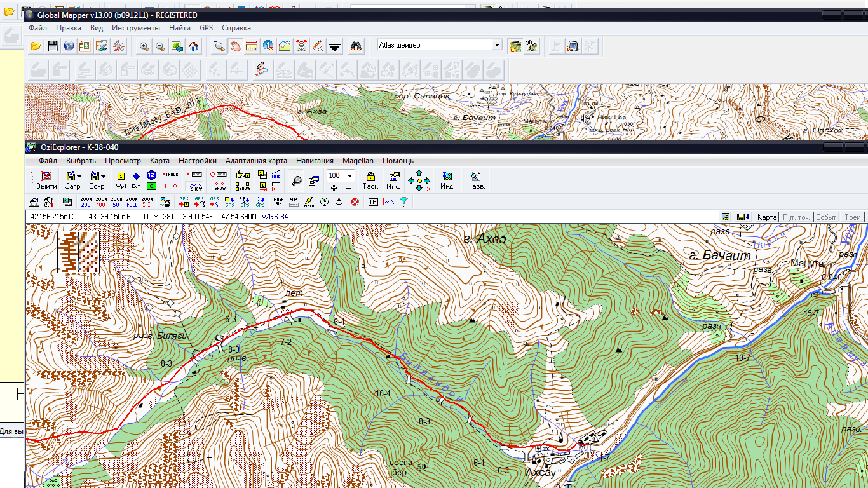Click the Global Mapper home view icon
Image resolution: width=868 pixels, height=488 pixels.
194,46
